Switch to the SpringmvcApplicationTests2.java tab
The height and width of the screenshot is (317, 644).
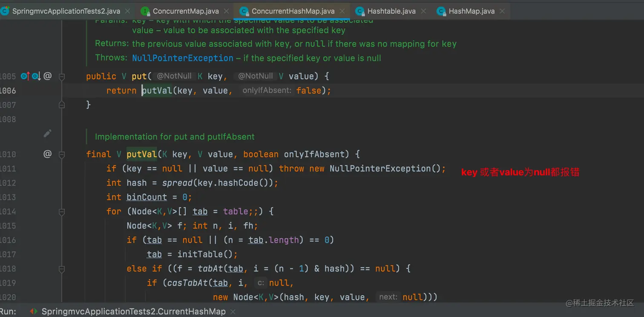point(66,11)
